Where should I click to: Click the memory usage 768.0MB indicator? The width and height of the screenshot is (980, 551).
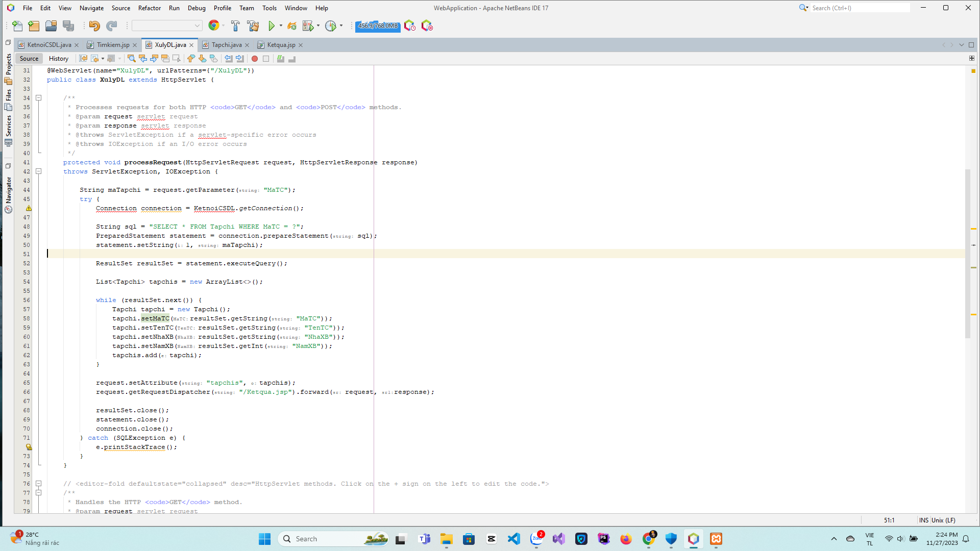[378, 26]
